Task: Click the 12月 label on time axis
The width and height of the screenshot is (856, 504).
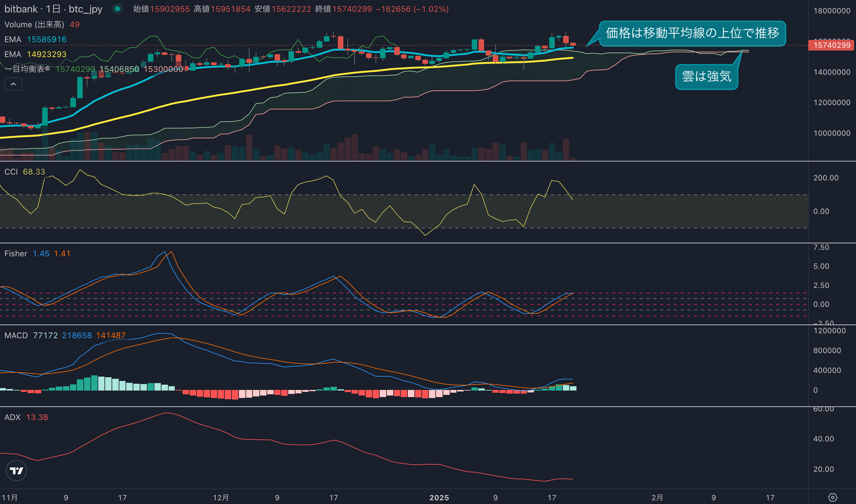Action: [x=221, y=497]
